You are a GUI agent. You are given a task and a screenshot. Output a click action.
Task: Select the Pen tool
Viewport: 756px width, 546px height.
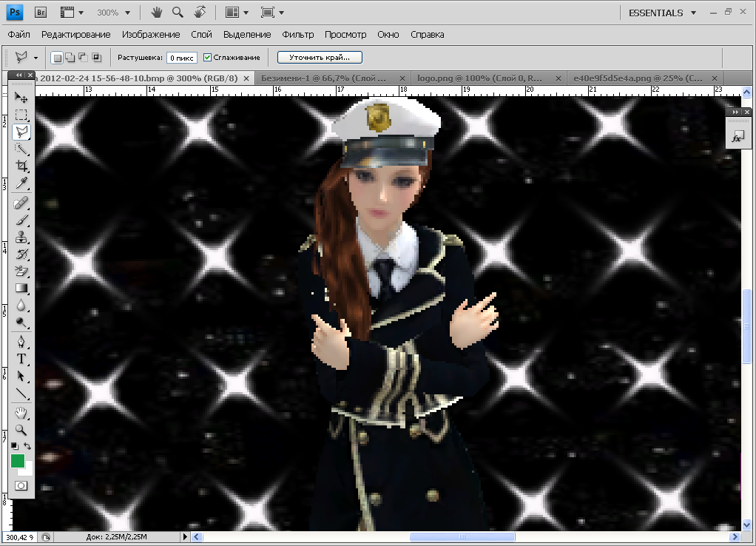coord(21,342)
